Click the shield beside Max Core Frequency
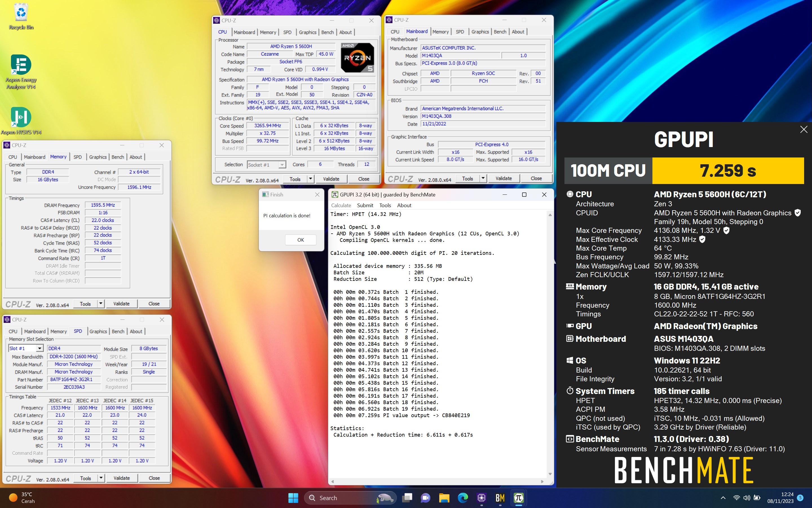 coord(727,230)
